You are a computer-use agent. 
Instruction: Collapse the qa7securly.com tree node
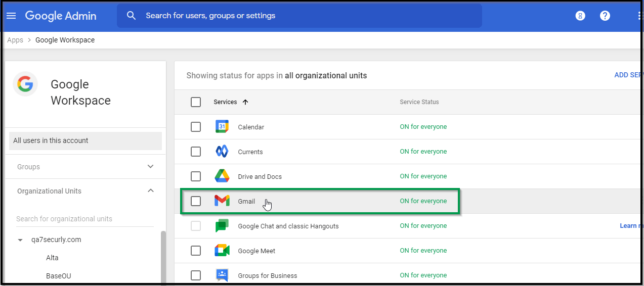(20, 240)
